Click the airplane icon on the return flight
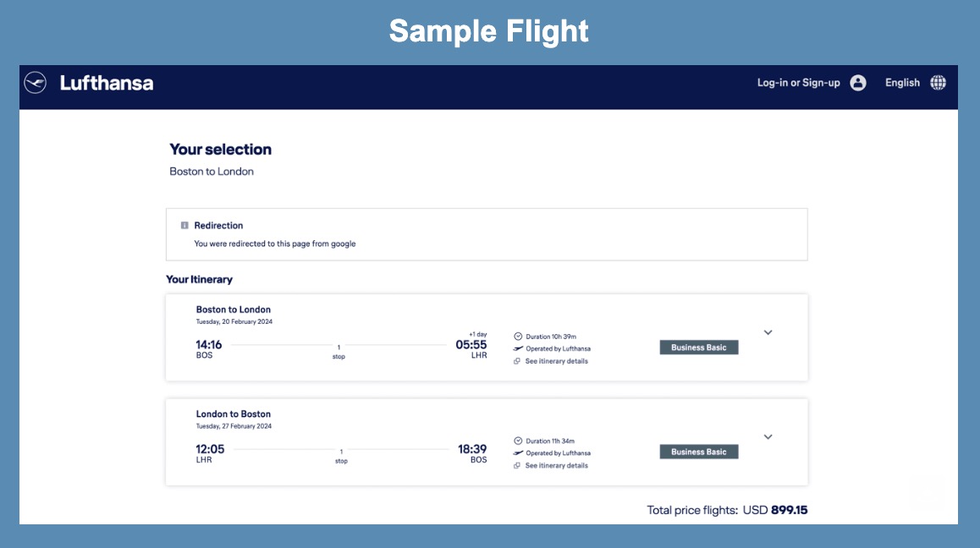The height and width of the screenshot is (548, 980). coord(517,452)
